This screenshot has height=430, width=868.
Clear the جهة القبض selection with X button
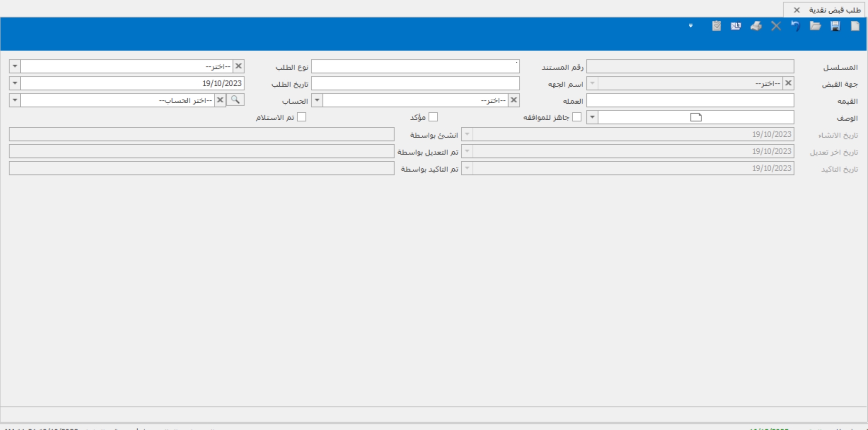[x=788, y=83]
